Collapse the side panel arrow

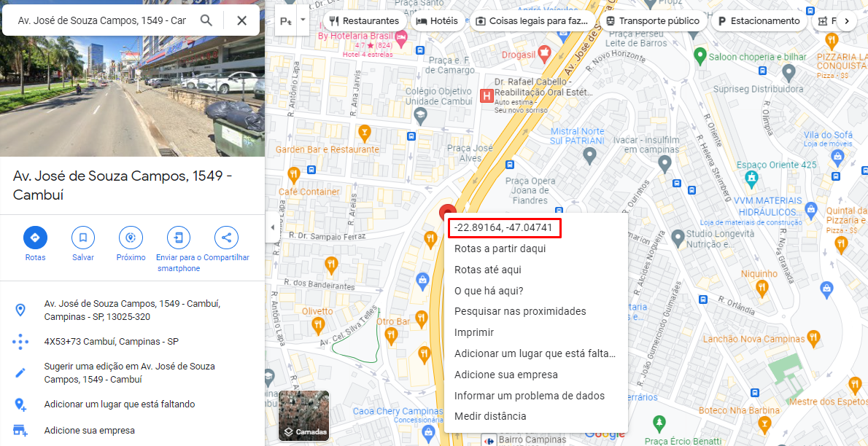pyautogui.click(x=272, y=227)
